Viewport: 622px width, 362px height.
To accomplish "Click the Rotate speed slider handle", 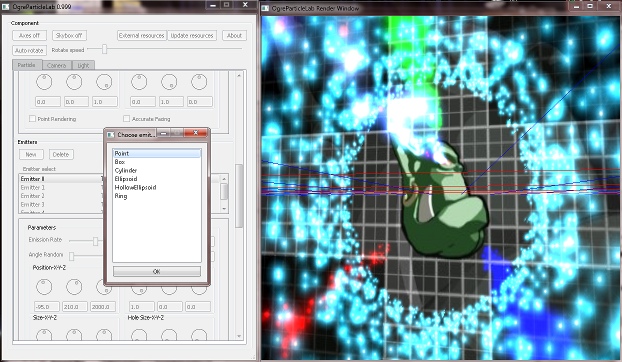I will coord(105,49).
